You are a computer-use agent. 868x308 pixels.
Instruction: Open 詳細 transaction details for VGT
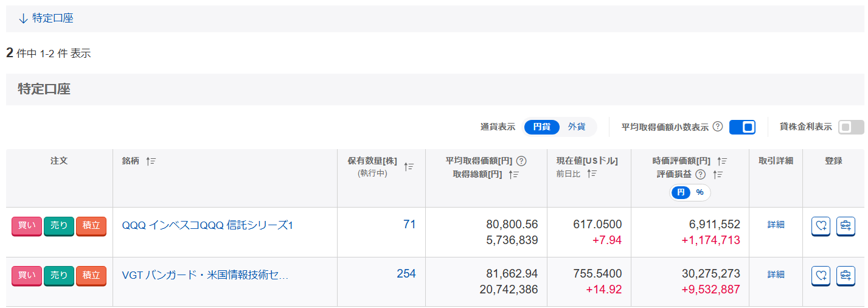tap(776, 275)
